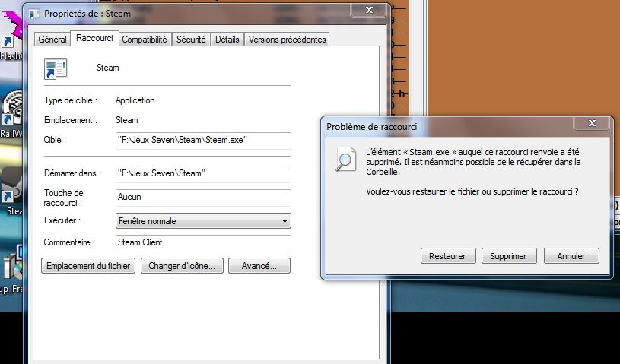
Task: Click Annuler in the shortcut dialog
Action: click(571, 256)
